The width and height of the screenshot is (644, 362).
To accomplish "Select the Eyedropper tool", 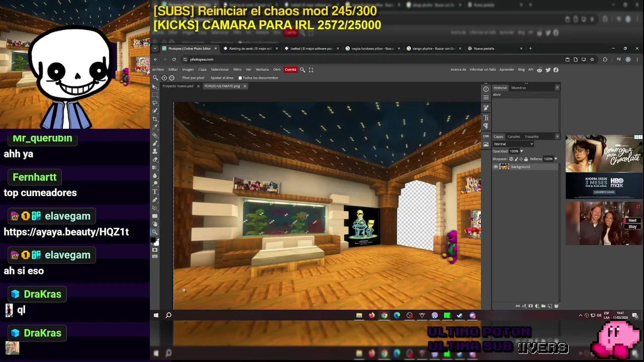I will [x=155, y=127].
